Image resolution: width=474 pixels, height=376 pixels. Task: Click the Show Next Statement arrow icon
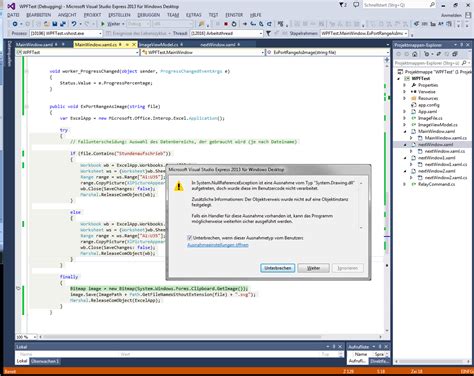(245, 24)
